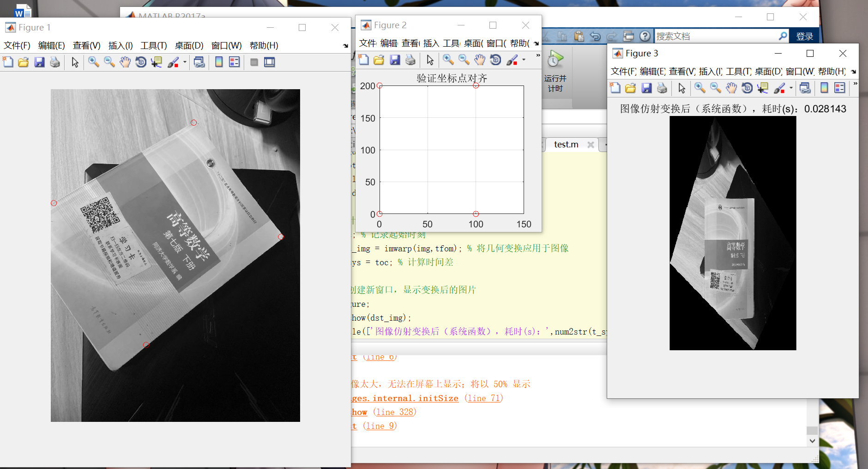Expand the toolbar overflow chevron in Figure 3
This screenshot has width=868, height=469.
click(855, 84)
